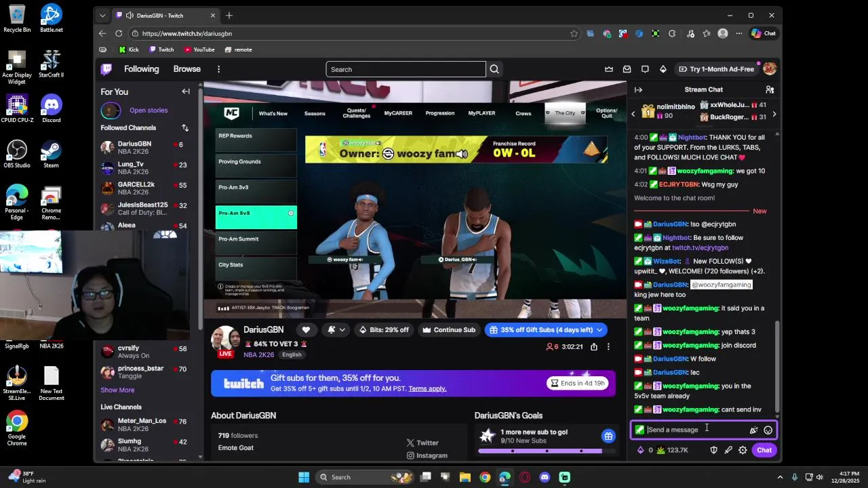Open Twitch whispers icon
Image resolution: width=868 pixels, height=488 pixels.
pos(645,69)
